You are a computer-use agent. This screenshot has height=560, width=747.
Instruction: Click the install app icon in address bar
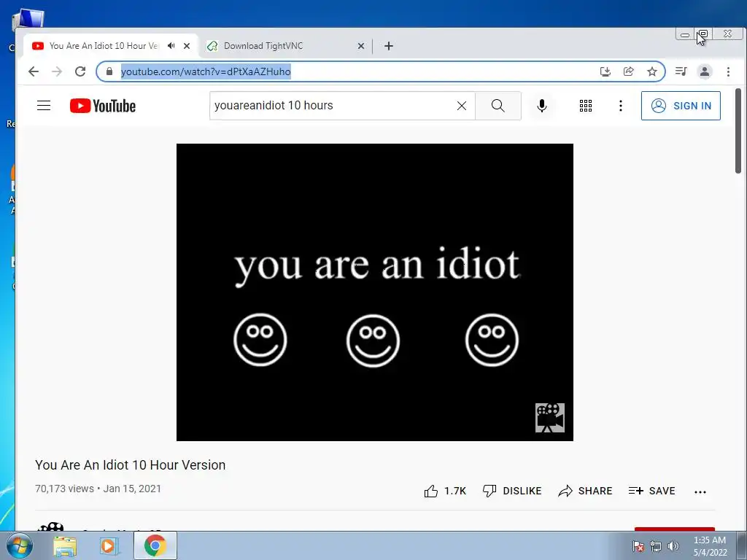pyautogui.click(x=605, y=71)
